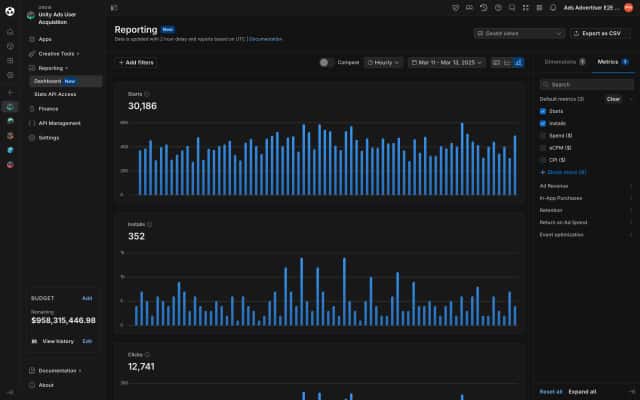
Task: Click the chat bubble icon in the top bar
Action: click(x=511, y=8)
